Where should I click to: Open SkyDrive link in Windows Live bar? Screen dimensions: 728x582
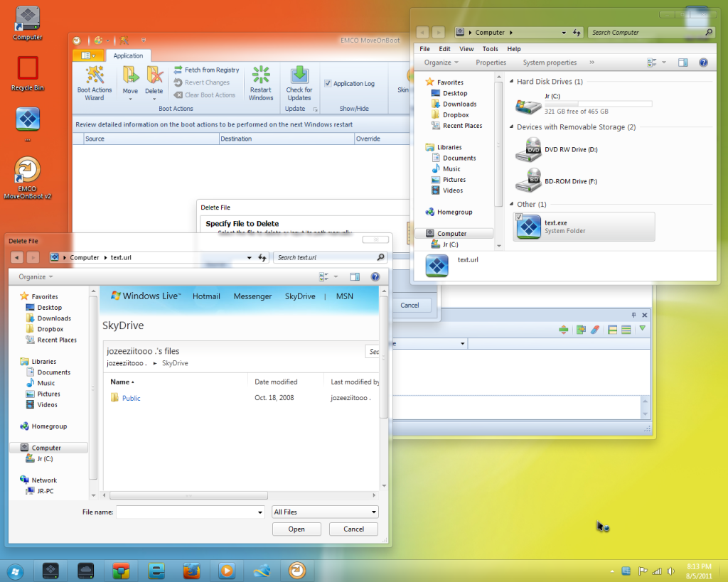coord(300,296)
